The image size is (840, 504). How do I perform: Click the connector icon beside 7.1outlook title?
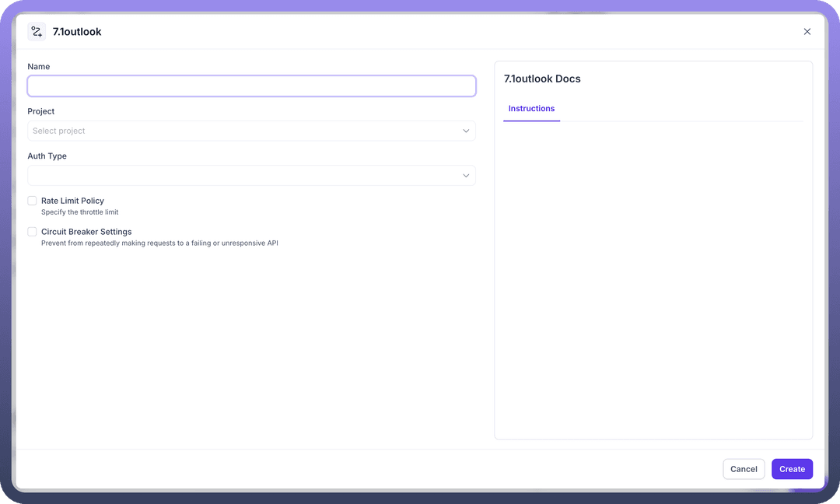(x=37, y=32)
